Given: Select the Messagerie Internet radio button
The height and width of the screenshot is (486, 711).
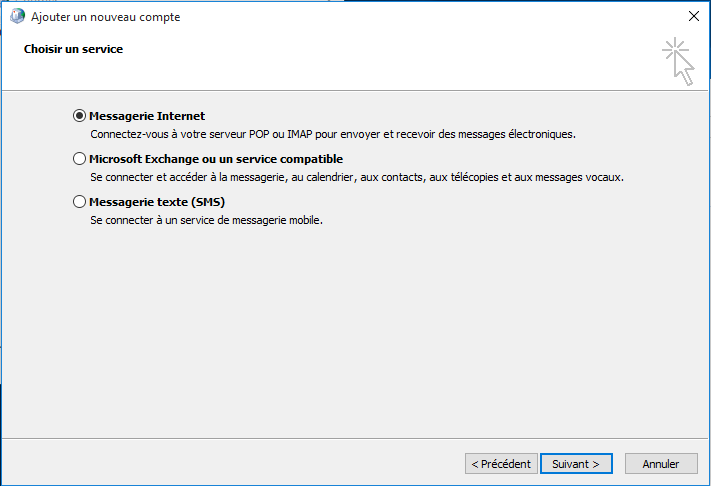Looking at the screenshot, I should (80, 116).
